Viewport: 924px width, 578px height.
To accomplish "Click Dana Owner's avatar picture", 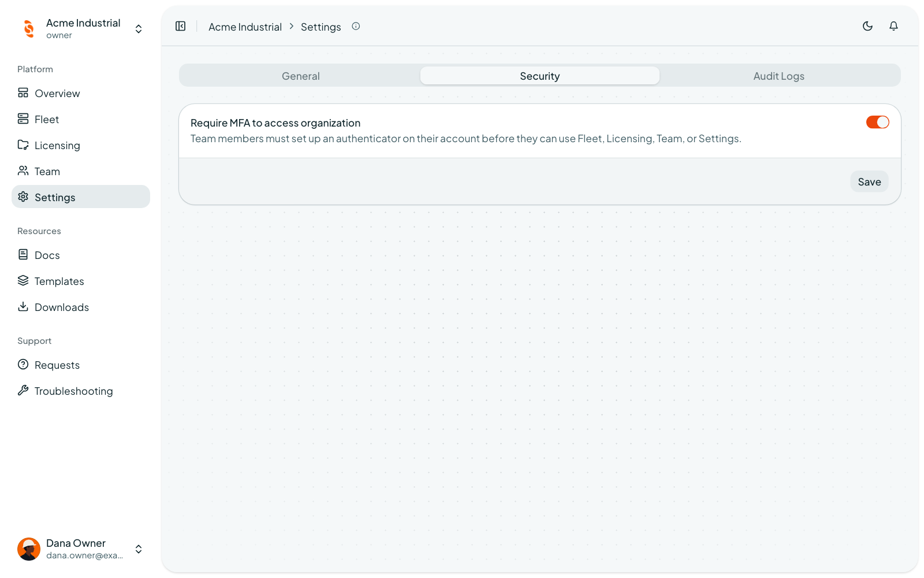I will click(x=29, y=549).
